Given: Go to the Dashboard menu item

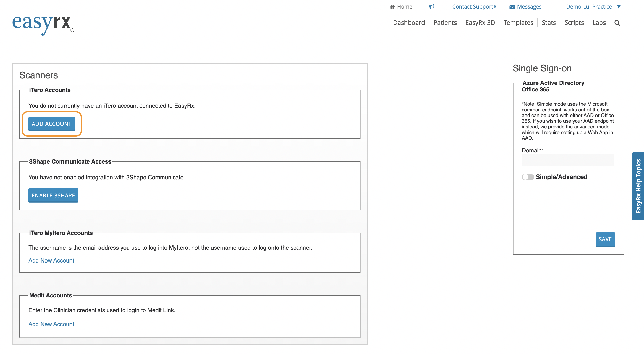Looking at the screenshot, I should click(x=409, y=23).
